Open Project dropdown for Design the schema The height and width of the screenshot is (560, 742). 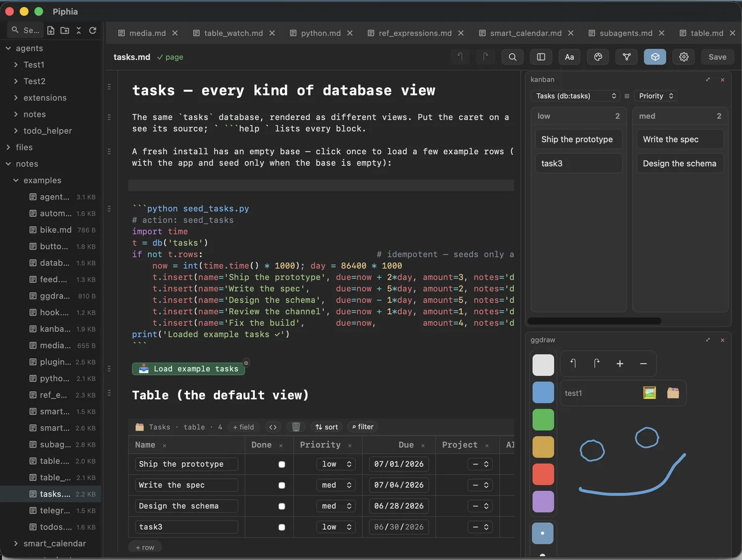(480, 506)
